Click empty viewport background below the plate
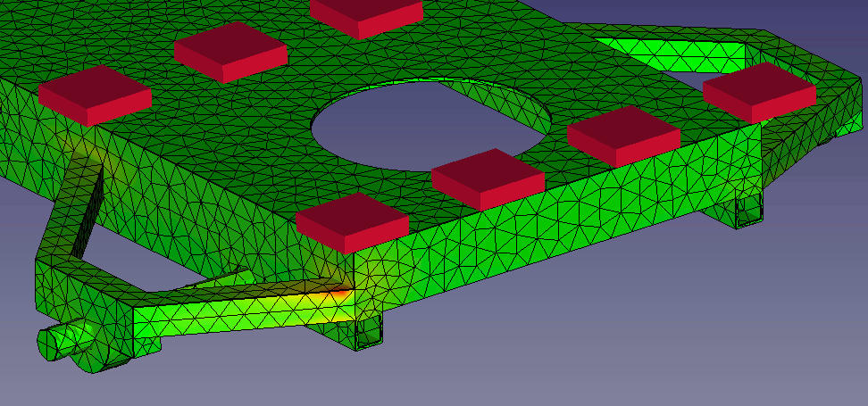This screenshot has width=868, height=406. pos(580,348)
